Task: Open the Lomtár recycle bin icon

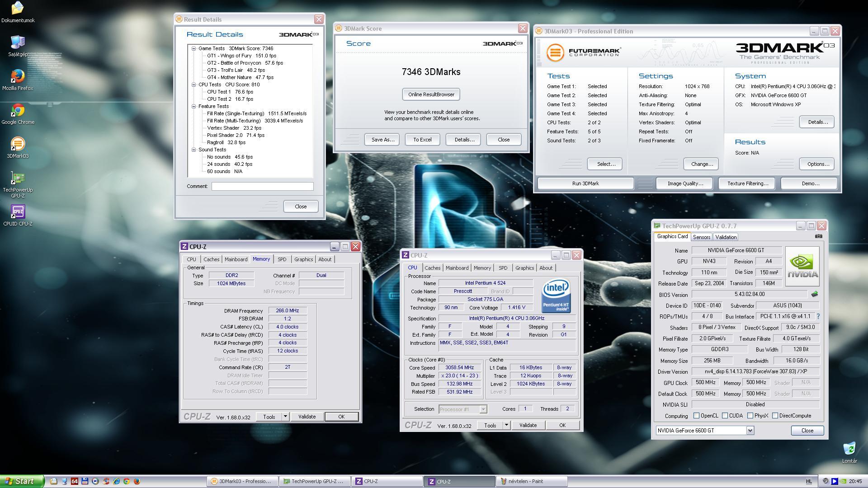Action: [x=849, y=449]
